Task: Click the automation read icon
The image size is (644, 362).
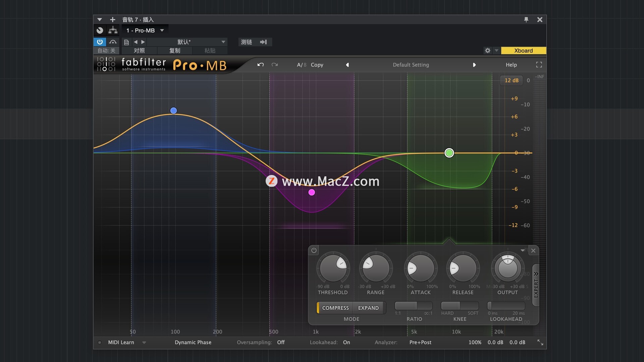Action: point(113,42)
